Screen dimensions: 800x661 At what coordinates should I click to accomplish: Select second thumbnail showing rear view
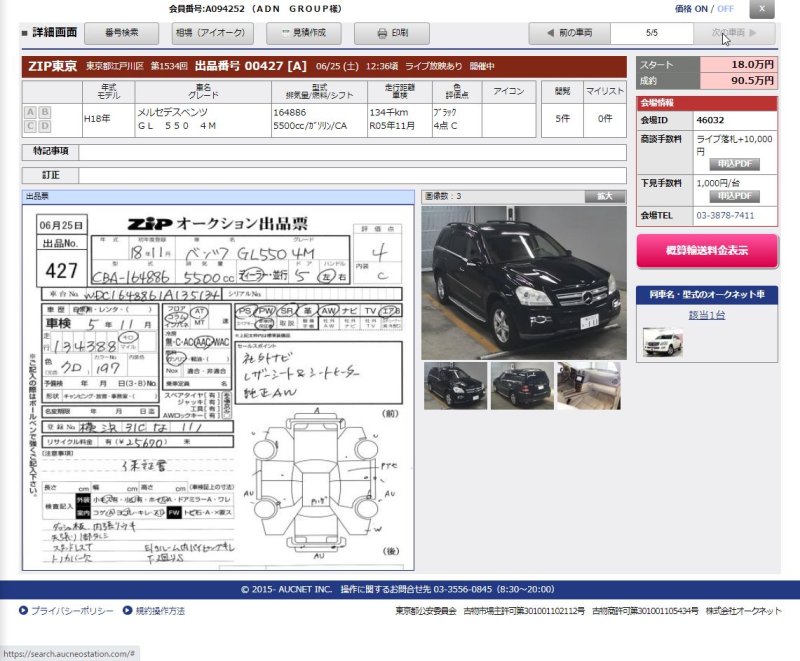coord(522,386)
